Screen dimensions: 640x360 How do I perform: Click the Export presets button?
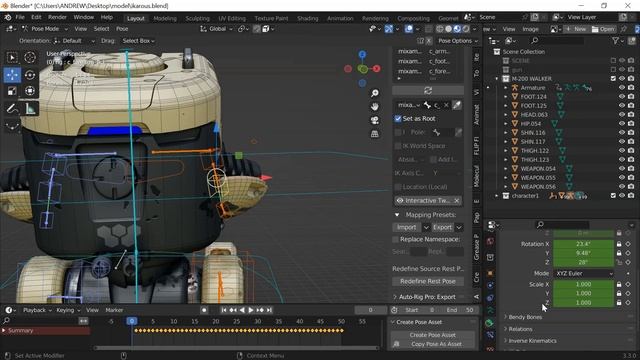[442, 227]
